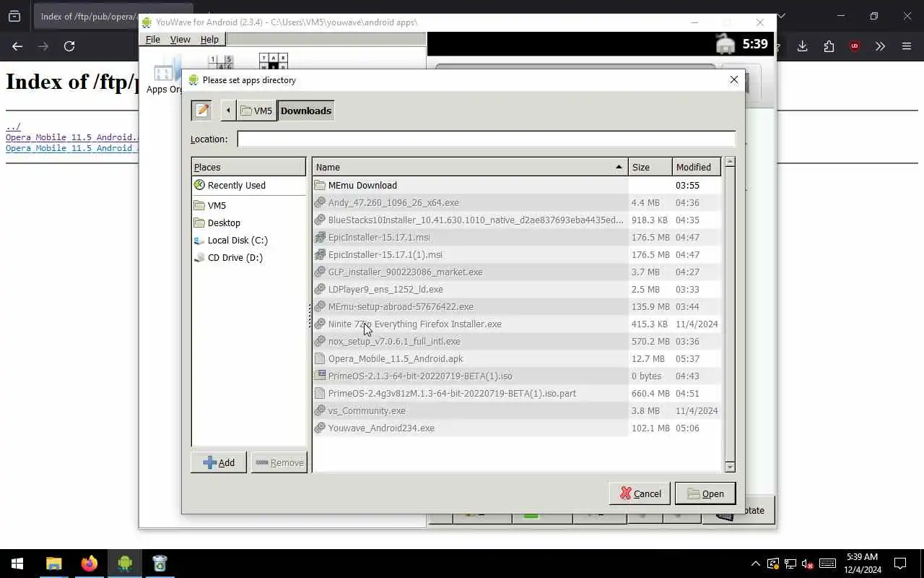Open VM5 in Places list

(248, 205)
